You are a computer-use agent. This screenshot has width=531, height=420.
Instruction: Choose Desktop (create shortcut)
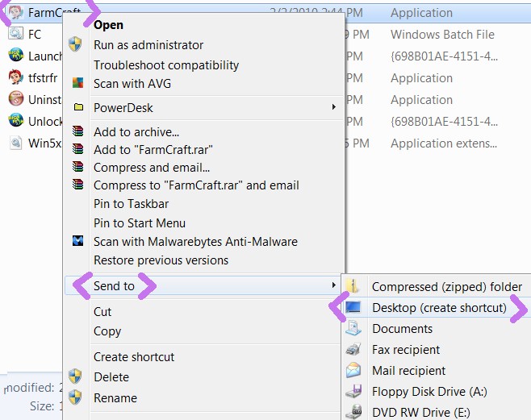pyautogui.click(x=439, y=308)
